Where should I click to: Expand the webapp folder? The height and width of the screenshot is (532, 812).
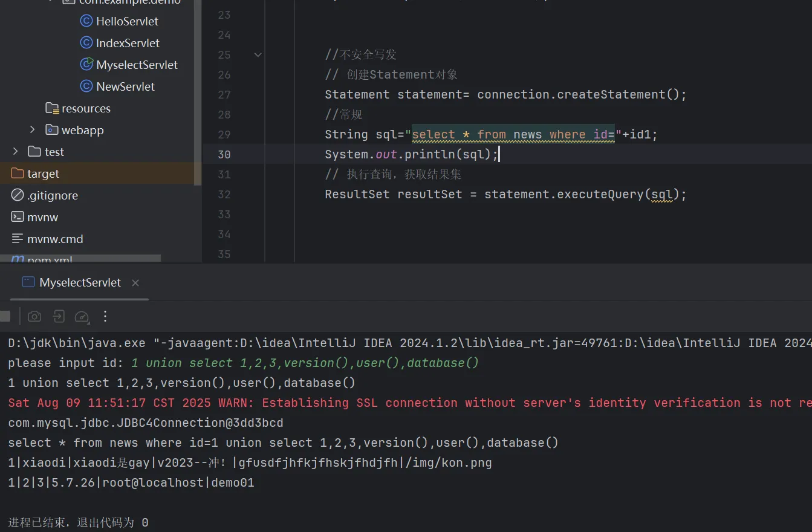tap(33, 130)
